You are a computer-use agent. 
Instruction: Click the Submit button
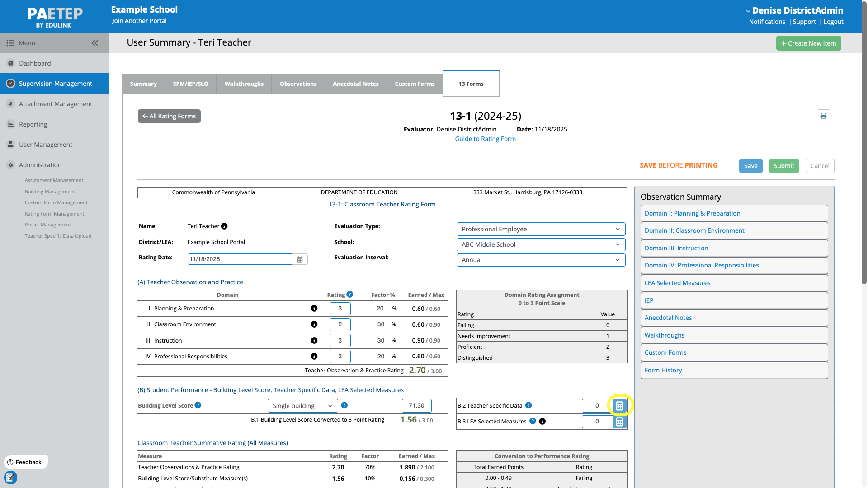coord(784,166)
